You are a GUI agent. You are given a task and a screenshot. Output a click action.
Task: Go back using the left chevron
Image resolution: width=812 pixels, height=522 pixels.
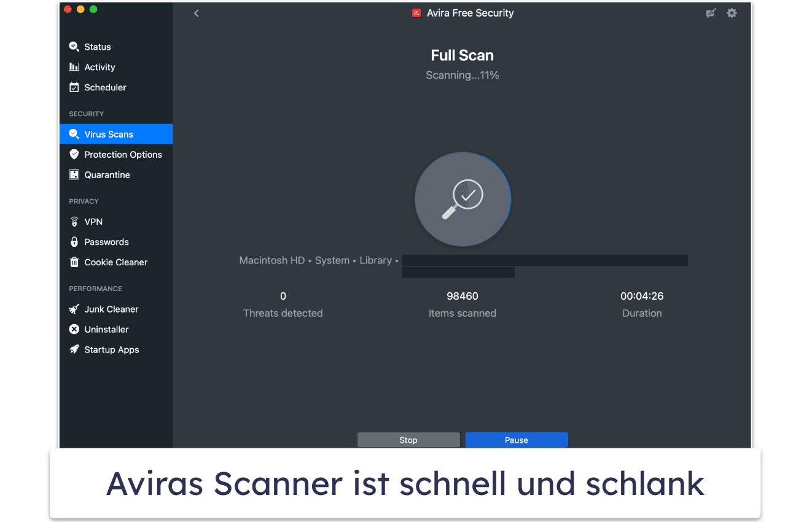(x=196, y=13)
